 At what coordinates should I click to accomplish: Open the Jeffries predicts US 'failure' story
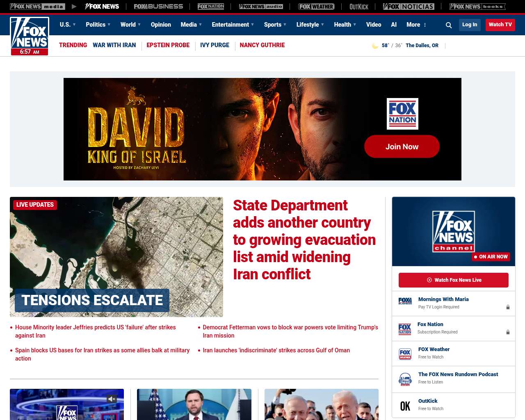coord(96,331)
